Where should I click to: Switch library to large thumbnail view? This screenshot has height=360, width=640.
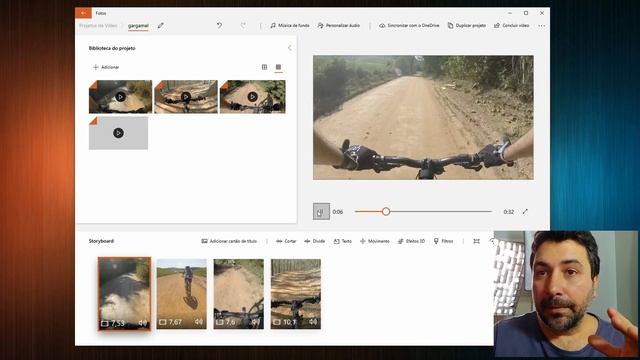(x=278, y=67)
